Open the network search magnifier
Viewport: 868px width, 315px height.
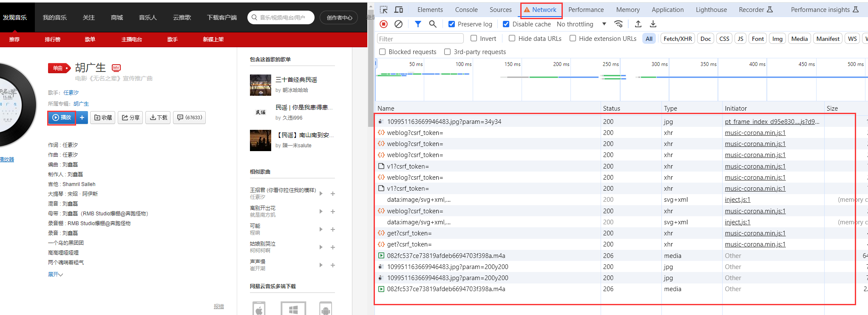(433, 24)
